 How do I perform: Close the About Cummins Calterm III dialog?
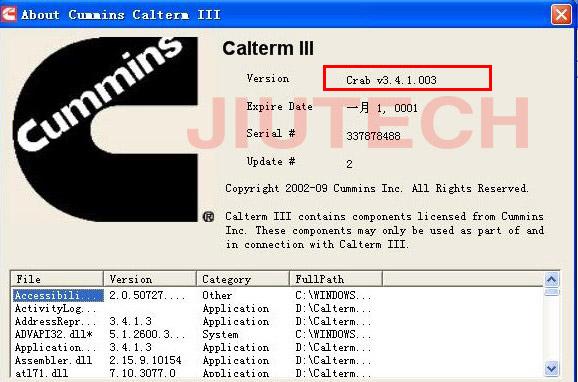pos(561,15)
